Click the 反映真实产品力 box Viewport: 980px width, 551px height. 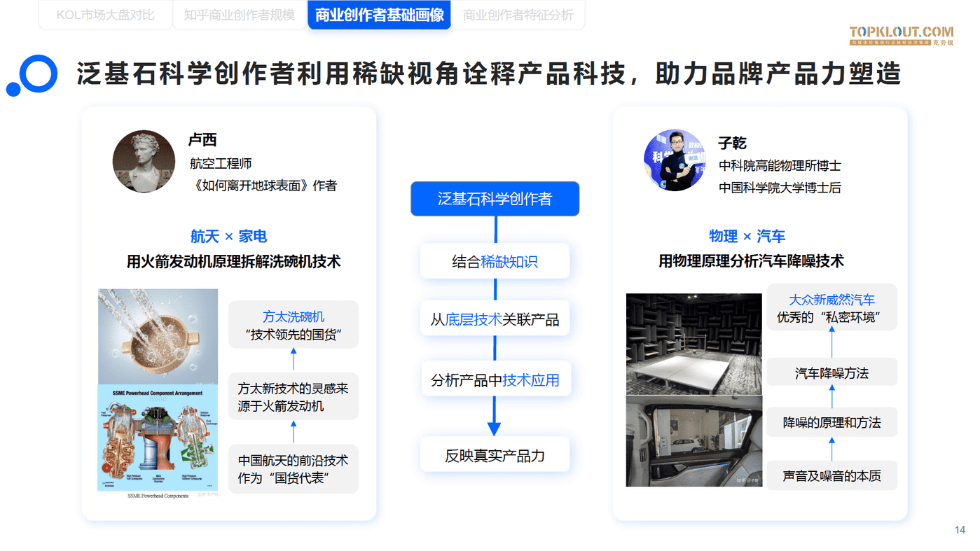pos(495,455)
